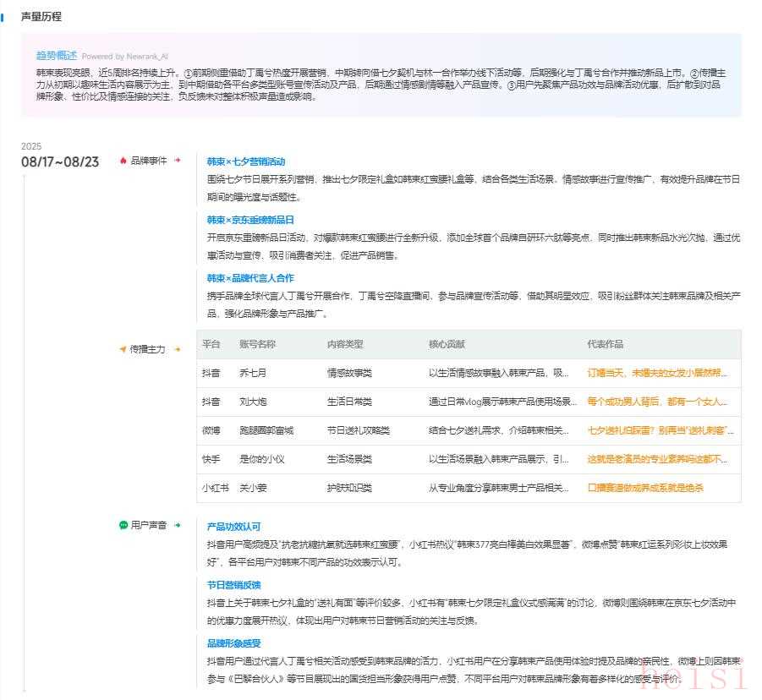
Task: Select the 08/17~08/23 date range marker
Action: (60, 162)
